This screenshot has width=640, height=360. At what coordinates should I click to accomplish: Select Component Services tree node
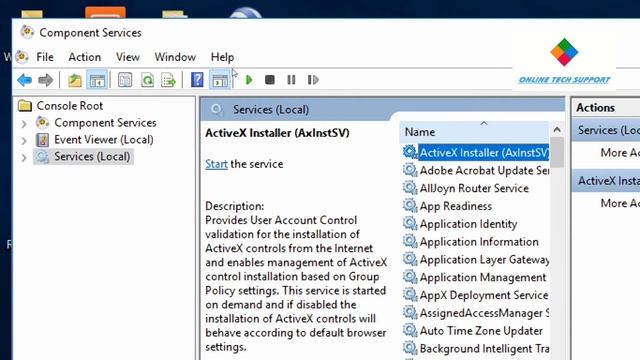pyautogui.click(x=105, y=122)
